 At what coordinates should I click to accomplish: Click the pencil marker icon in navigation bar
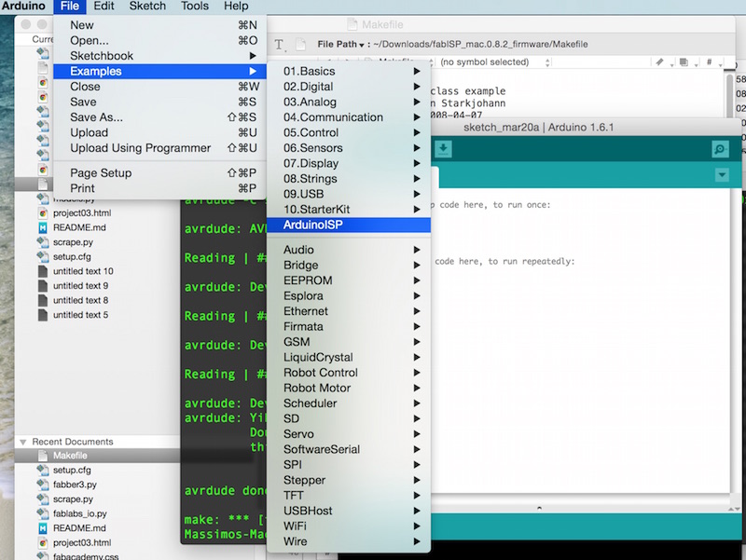click(x=660, y=62)
